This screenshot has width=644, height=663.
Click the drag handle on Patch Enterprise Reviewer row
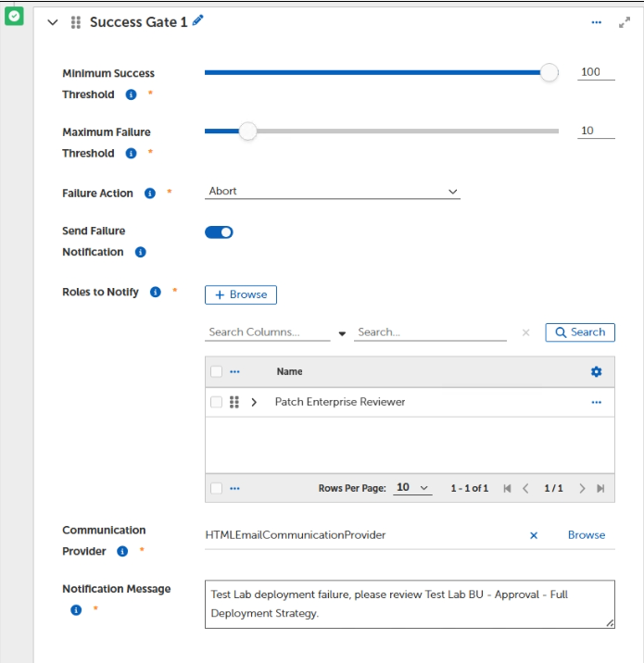click(234, 402)
